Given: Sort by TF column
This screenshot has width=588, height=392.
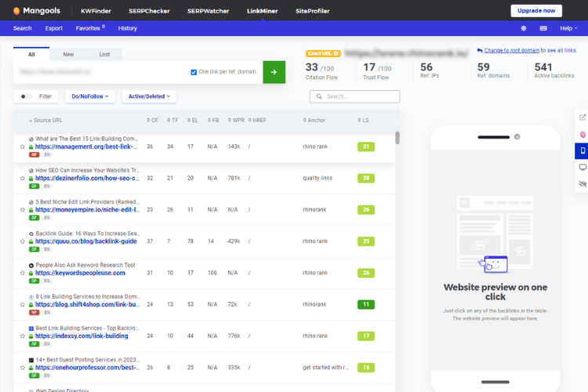Looking at the screenshot, I should pos(172,121).
